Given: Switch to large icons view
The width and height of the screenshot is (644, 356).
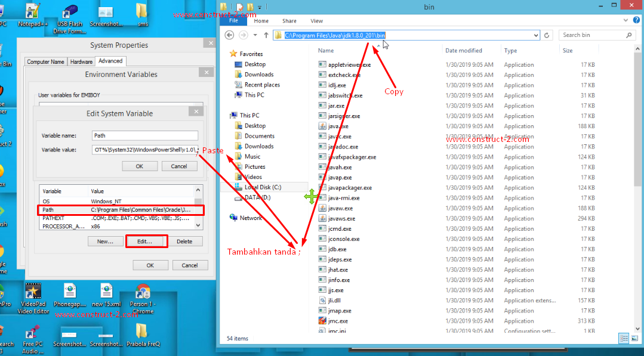Looking at the screenshot, I should click(634, 338).
